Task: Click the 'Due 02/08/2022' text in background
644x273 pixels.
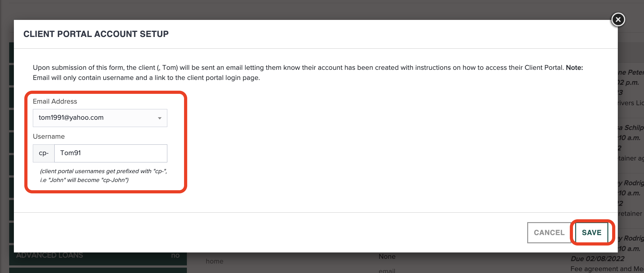Action: click(x=598, y=259)
